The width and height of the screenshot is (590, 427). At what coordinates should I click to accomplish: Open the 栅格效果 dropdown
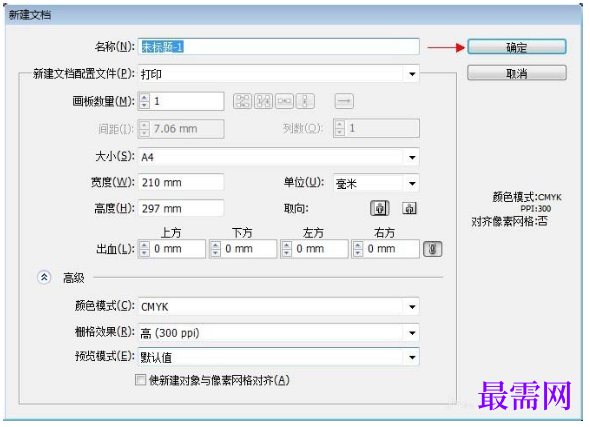pos(412,333)
